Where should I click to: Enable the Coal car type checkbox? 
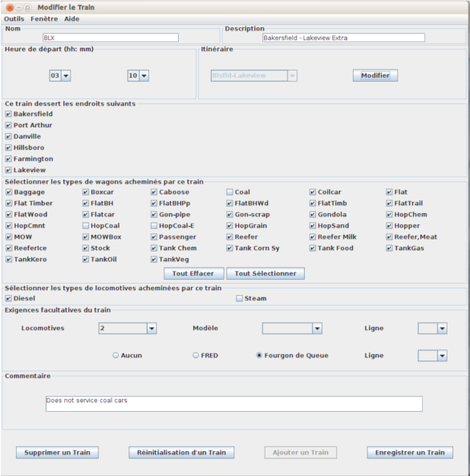point(229,192)
